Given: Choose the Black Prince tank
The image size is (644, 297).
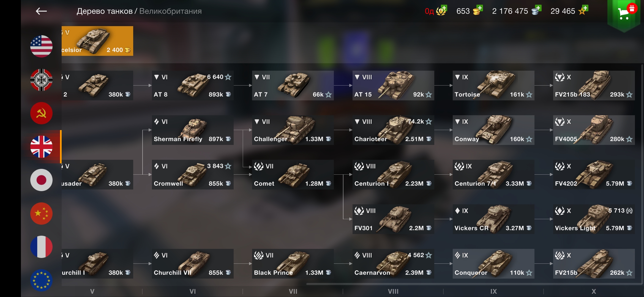Looking at the screenshot, I should click(x=293, y=264).
